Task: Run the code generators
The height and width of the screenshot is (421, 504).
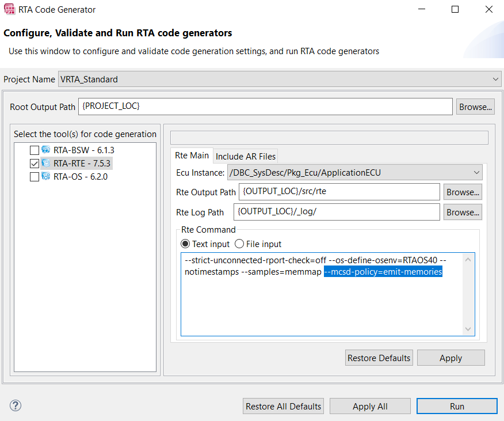Action: [x=457, y=406]
